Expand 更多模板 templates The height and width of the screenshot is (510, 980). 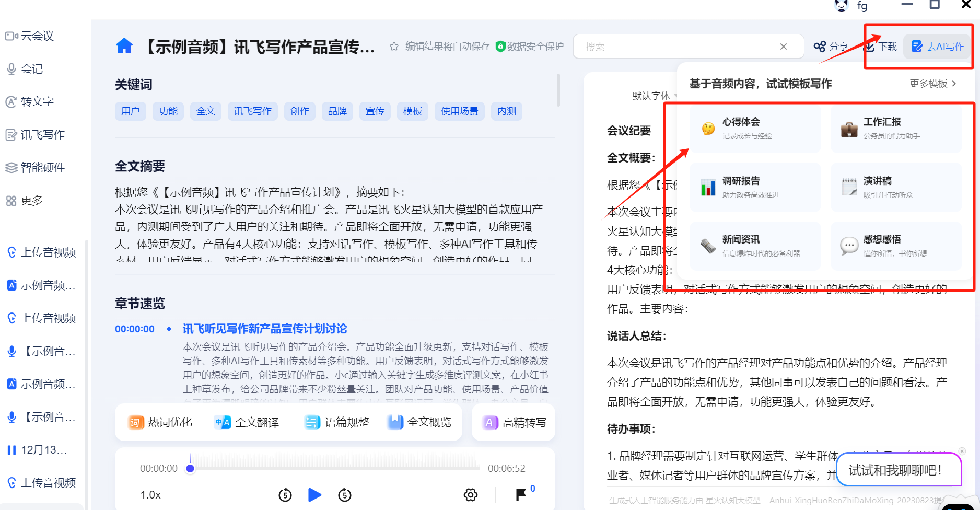tap(933, 84)
